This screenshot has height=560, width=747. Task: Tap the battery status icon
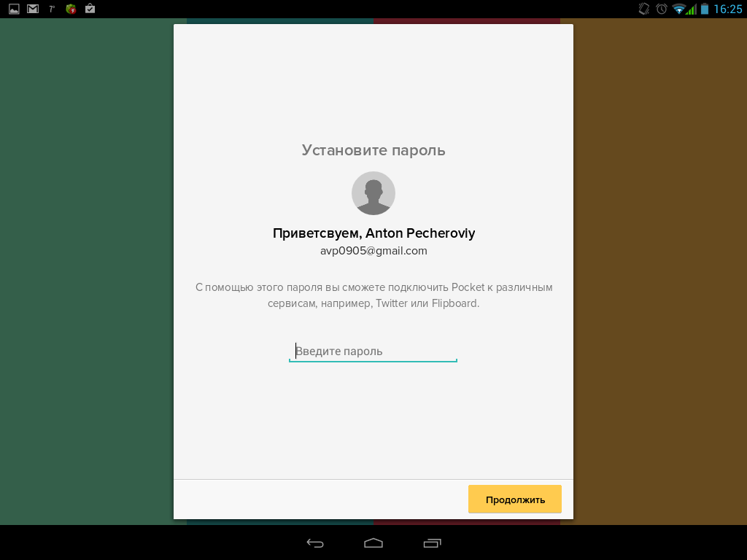[x=705, y=9]
